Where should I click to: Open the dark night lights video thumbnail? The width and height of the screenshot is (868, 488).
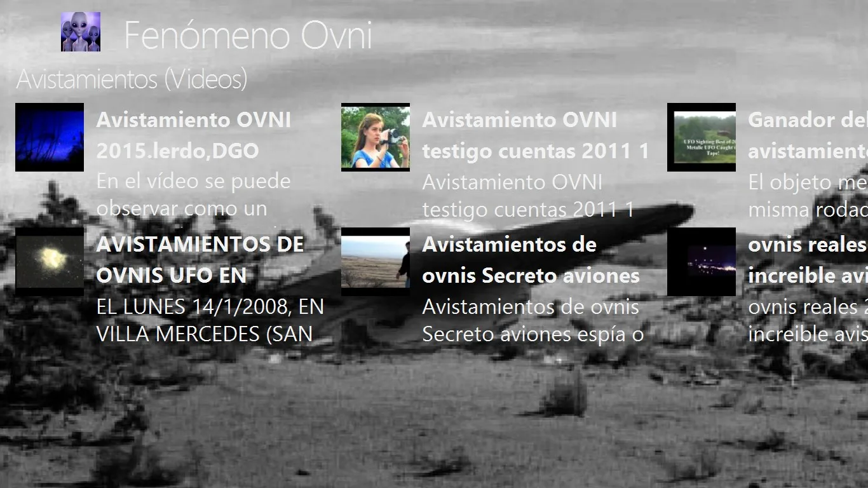click(x=702, y=262)
